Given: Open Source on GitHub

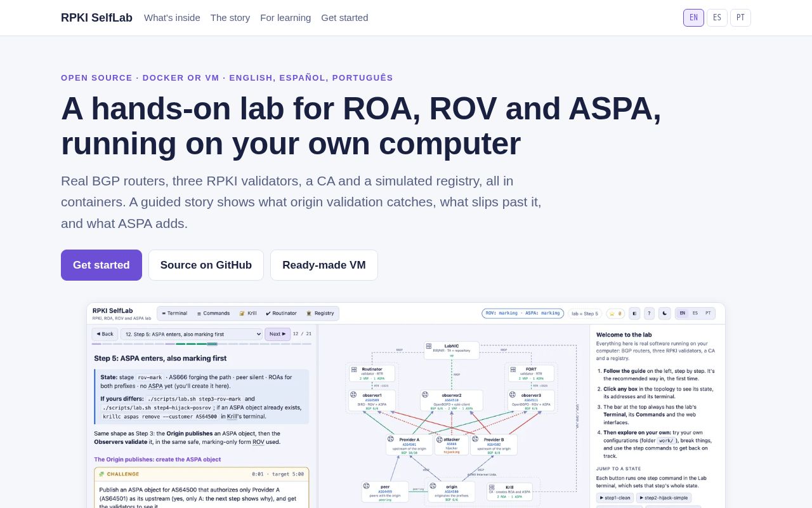Looking at the screenshot, I should [206, 265].
